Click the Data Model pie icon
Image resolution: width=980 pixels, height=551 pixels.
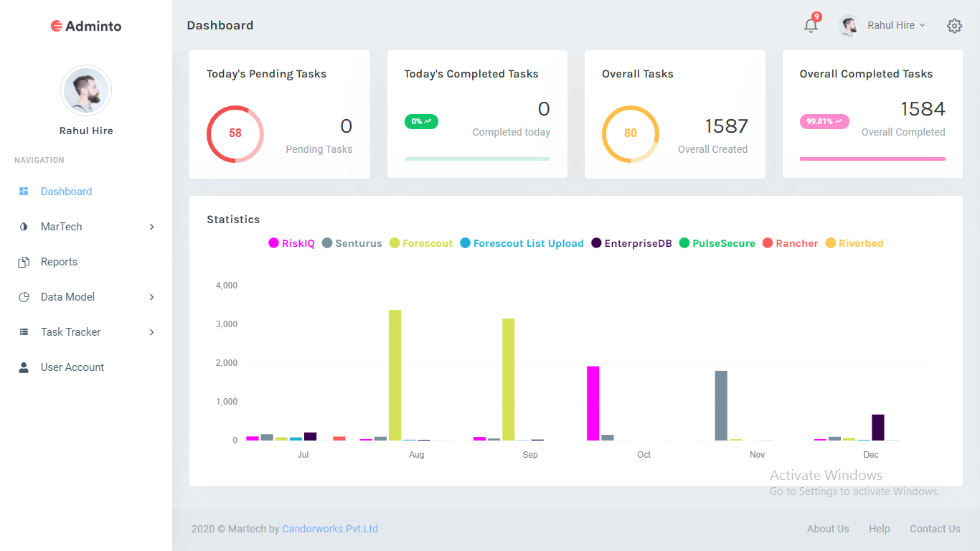pyautogui.click(x=24, y=297)
